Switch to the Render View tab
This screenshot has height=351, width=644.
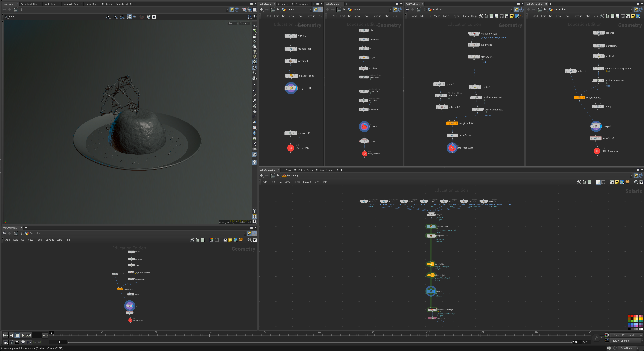pos(50,4)
